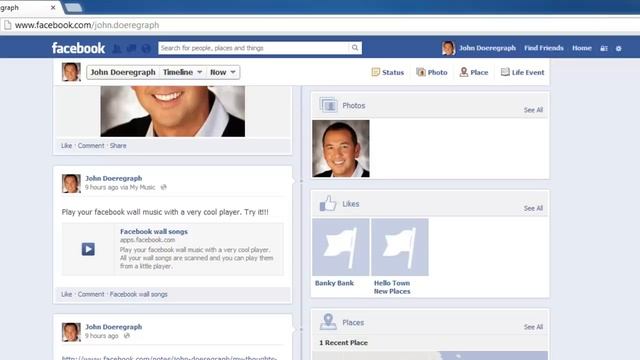640x360 pixels.
Task: Click audience globe icon on 9 hours ago post
Action: pyautogui.click(x=127, y=336)
